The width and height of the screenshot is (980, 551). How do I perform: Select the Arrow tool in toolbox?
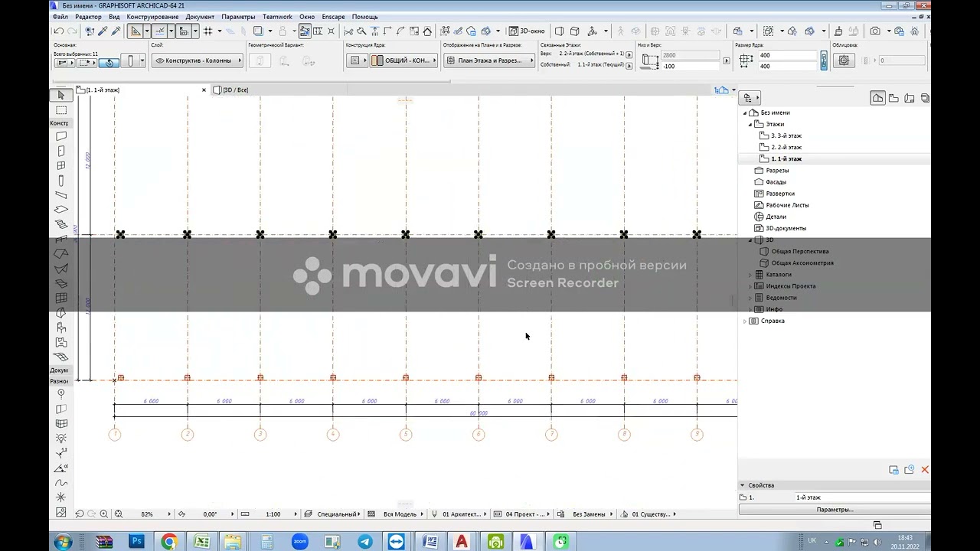click(x=60, y=95)
